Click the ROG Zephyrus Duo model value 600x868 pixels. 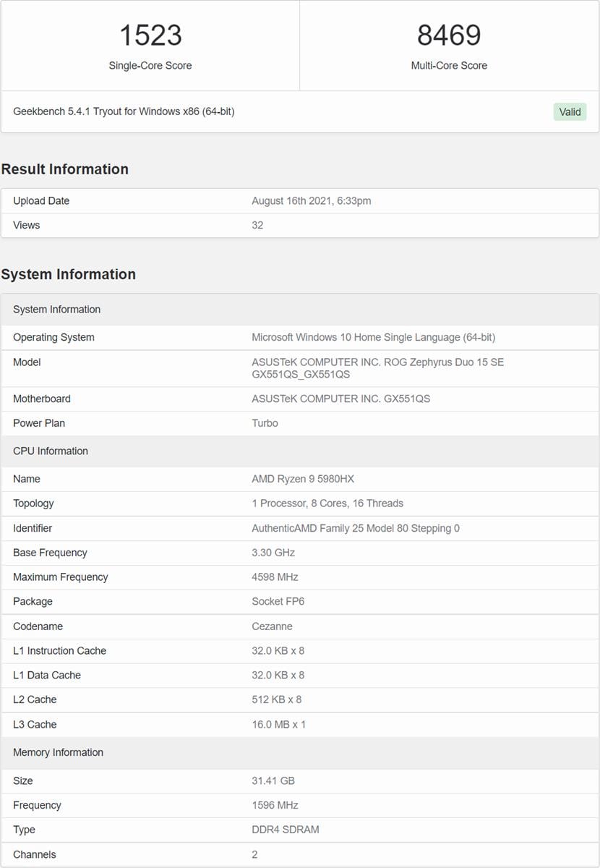(x=377, y=368)
